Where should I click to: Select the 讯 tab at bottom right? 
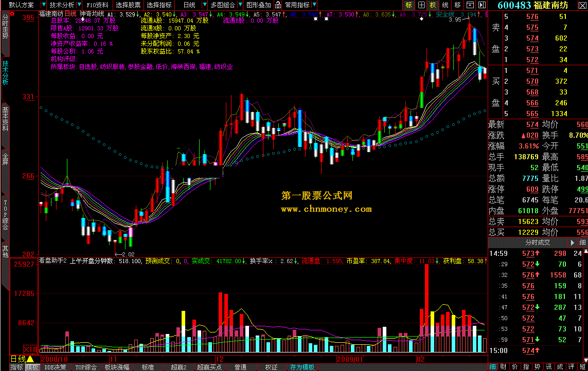(548, 367)
